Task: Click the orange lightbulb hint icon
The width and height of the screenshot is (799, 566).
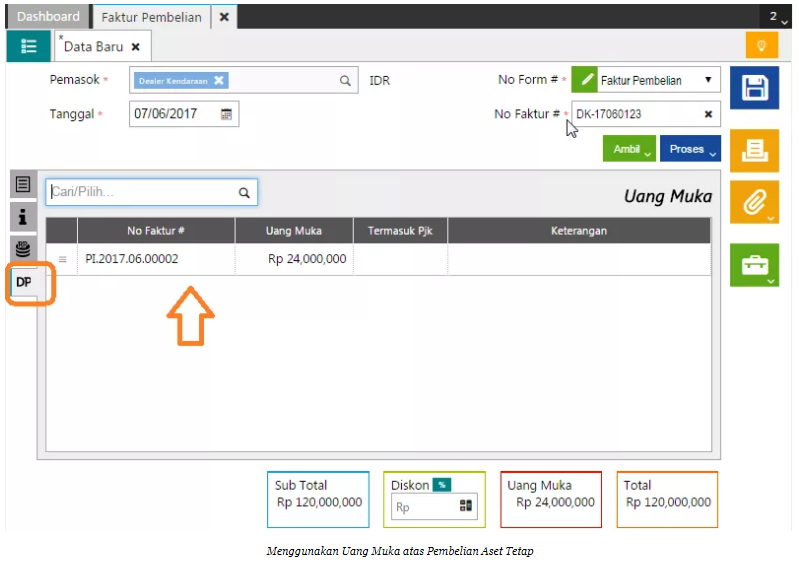Action: (761, 46)
